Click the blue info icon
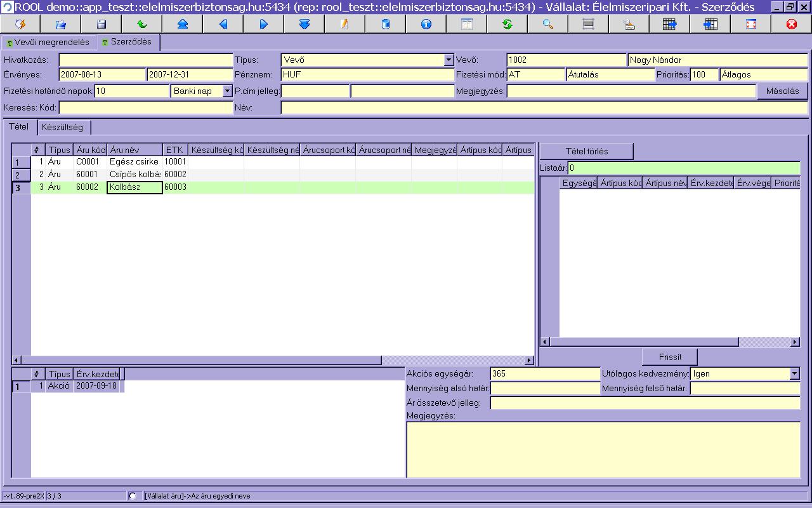The width and height of the screenshot is (812, 508). [426, 24]
